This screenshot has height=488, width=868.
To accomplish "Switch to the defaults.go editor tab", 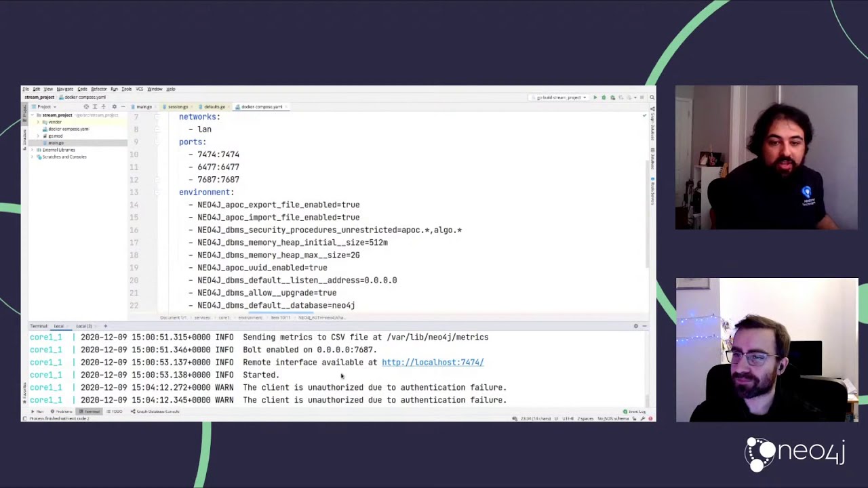I will (x=214, y=106).
